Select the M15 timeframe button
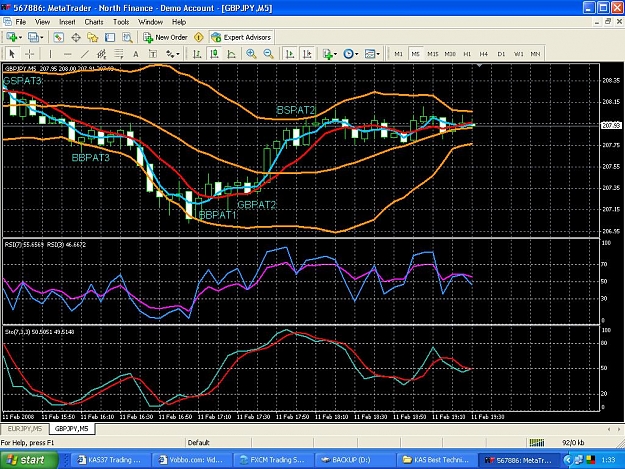Screen dimensions: 625x469 point(433,54)
